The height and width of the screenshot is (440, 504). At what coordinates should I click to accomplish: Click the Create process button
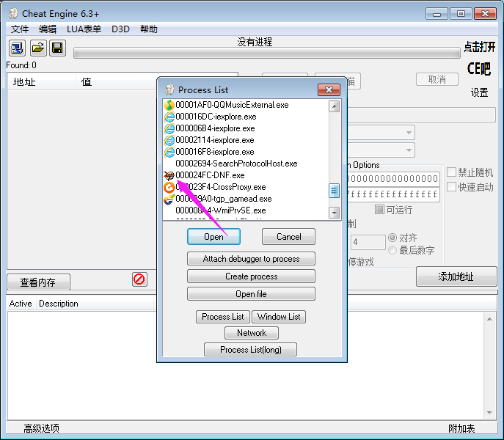pos(251,276)
